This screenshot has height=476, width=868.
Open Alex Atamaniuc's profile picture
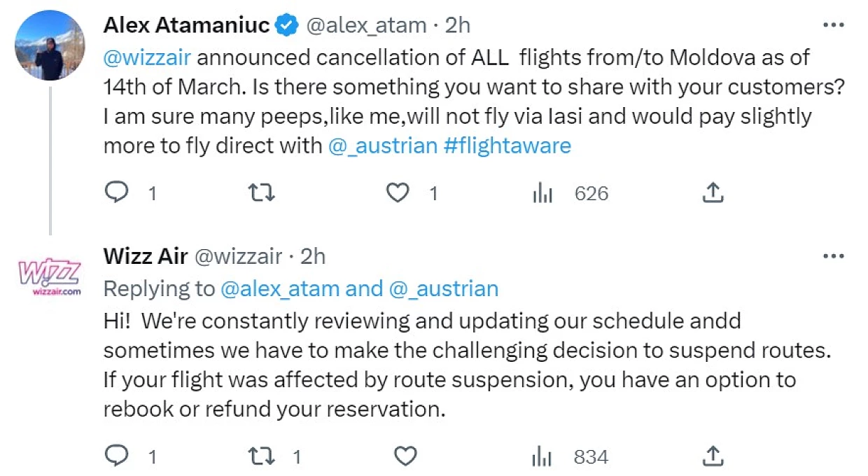click(50, 45)
